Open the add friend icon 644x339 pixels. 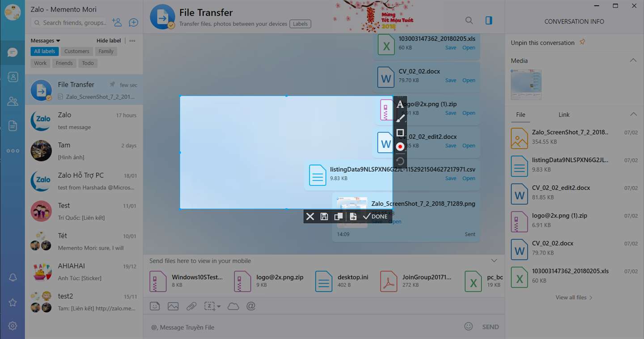pos(117,22)
